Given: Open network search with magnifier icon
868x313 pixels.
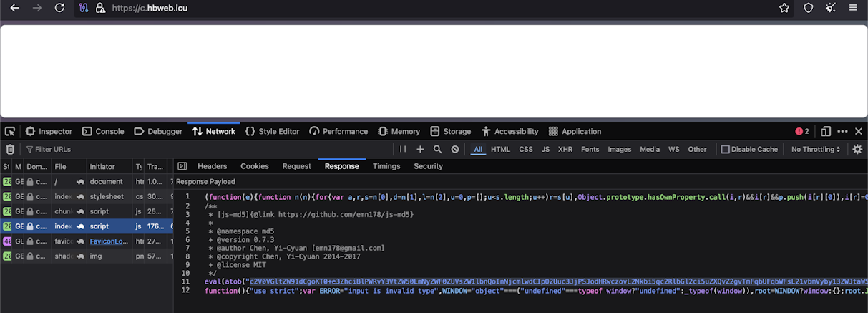Looking at the screenshot, I should pyautogui.click(x=438, y=150).
